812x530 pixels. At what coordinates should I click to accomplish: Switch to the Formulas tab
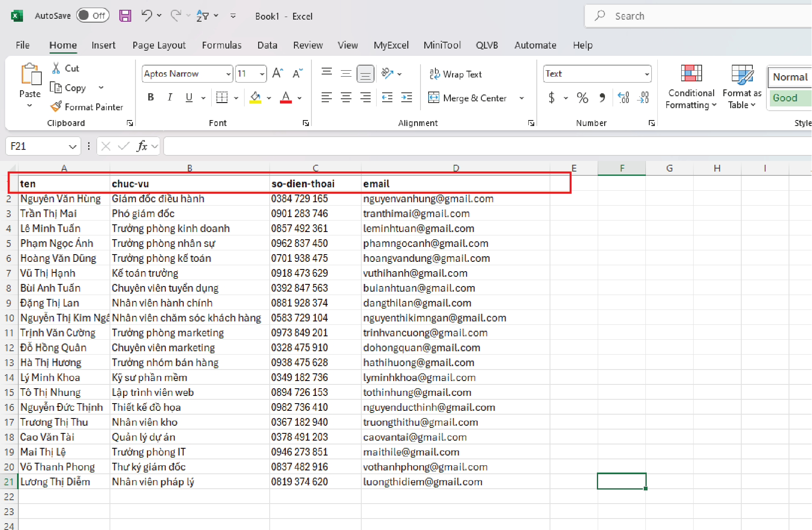(x=222, y=45)
